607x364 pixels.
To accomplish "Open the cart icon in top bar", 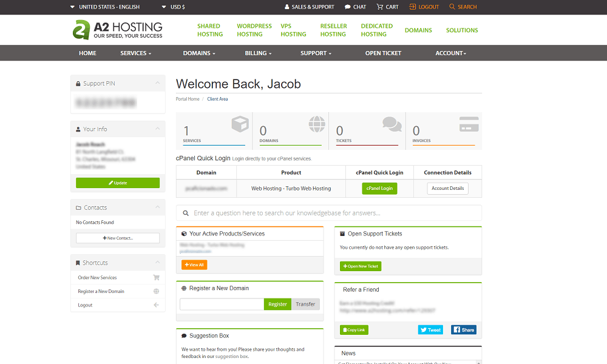I will 380,7.
